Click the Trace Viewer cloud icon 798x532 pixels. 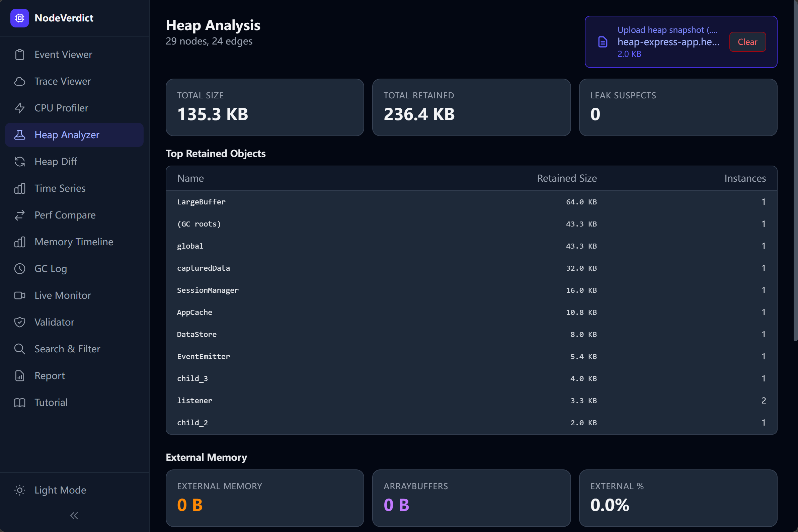pyautogui.click(x=20, y=81)
